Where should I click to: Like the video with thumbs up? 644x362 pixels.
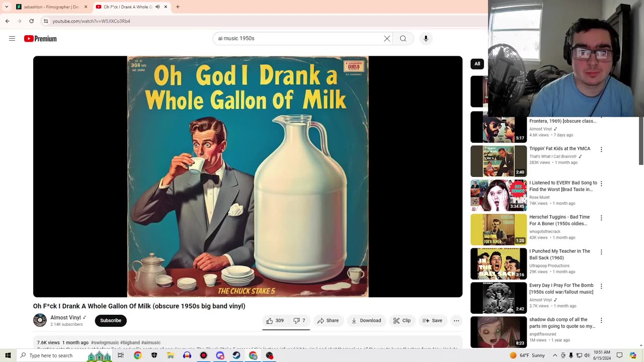coord(275,321)
